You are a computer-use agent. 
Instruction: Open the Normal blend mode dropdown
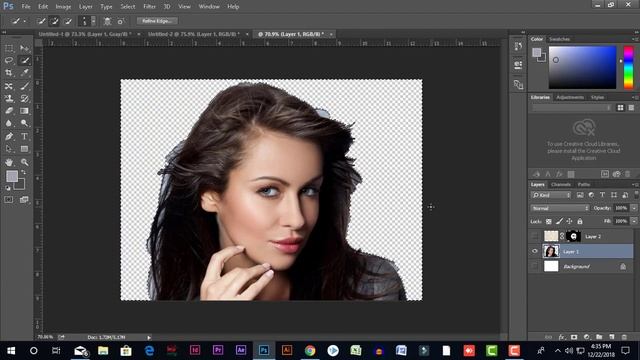[x=560, y=208]
